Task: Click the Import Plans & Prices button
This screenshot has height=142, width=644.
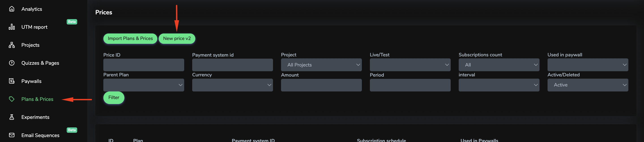Action: (130, 39)
